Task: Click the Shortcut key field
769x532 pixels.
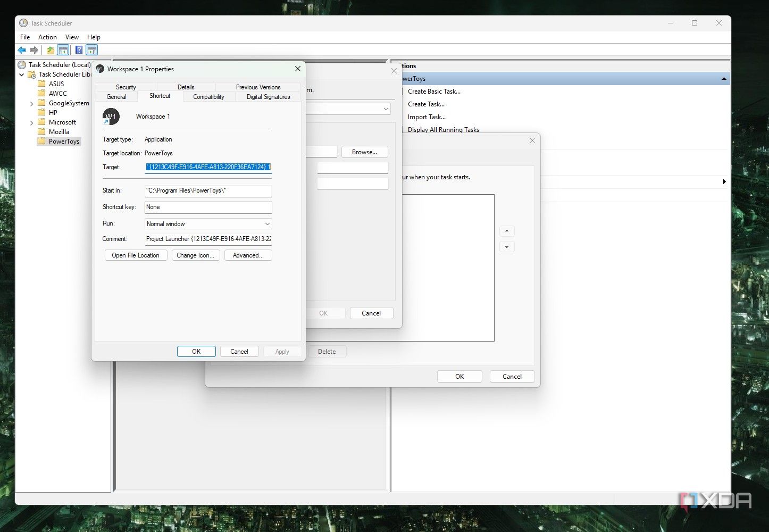Action: 208,207
